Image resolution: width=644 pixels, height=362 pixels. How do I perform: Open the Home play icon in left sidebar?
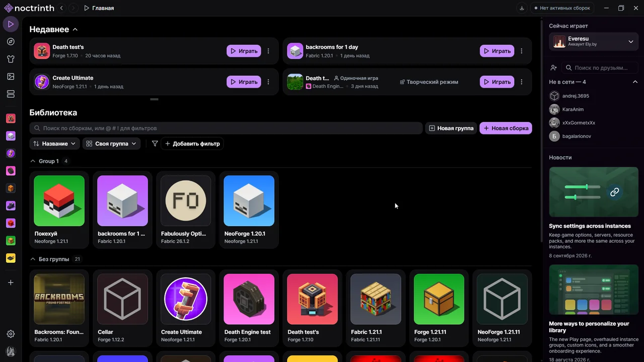coord(11,24)
